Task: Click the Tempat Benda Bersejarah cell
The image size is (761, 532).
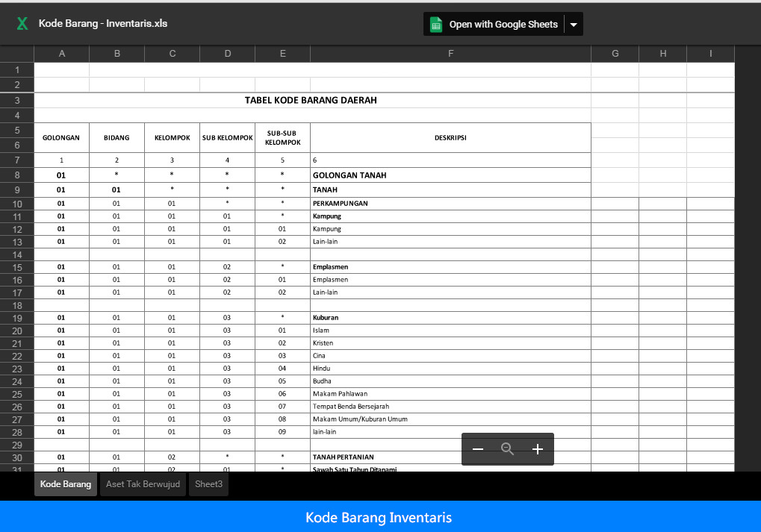Action: coord(450,407)
